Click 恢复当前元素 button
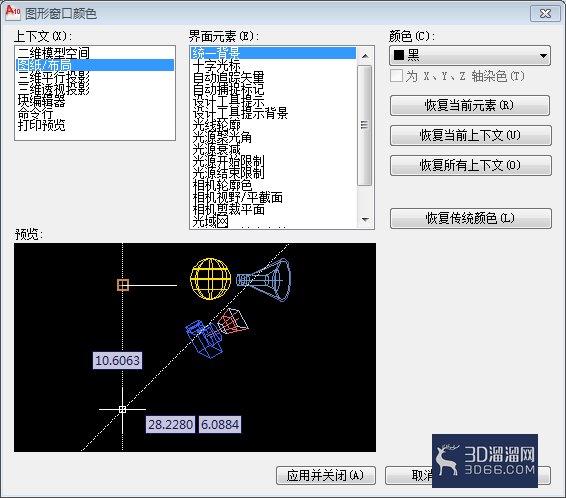 [470, 105]
